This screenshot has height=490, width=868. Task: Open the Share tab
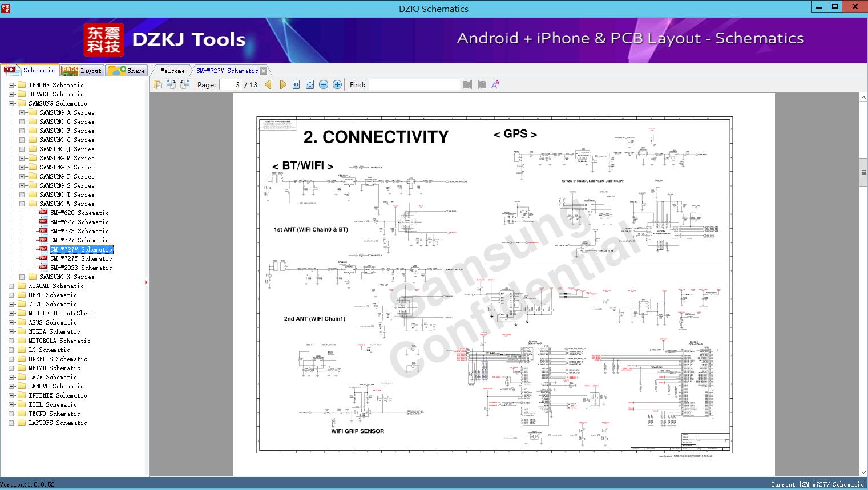(127, 71)
